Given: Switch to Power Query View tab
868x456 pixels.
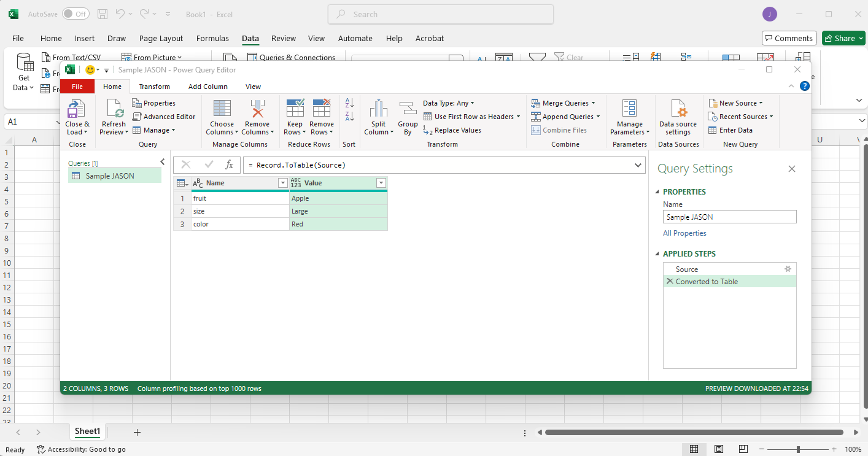Looking at the screenshot, I should coord(253,87).
